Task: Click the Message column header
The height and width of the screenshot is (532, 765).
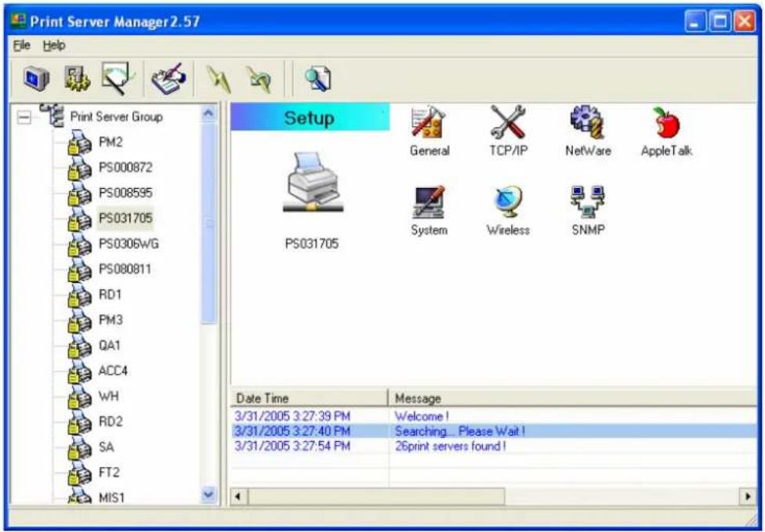Action: coord(573,398)
